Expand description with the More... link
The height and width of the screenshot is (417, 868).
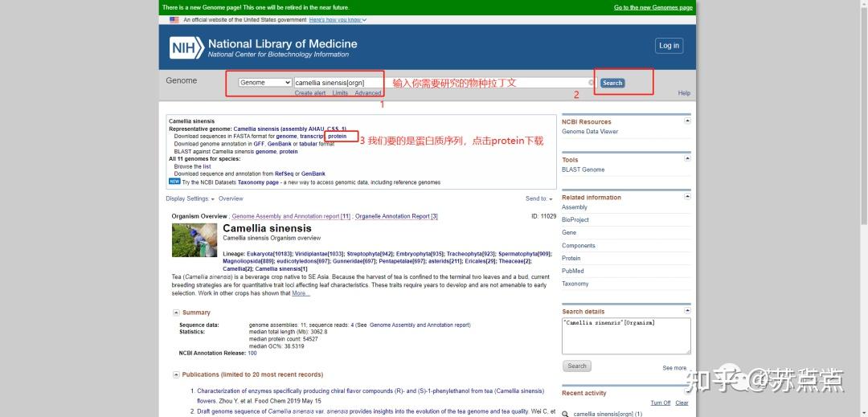pyautogui.click(x=301, y=293)
